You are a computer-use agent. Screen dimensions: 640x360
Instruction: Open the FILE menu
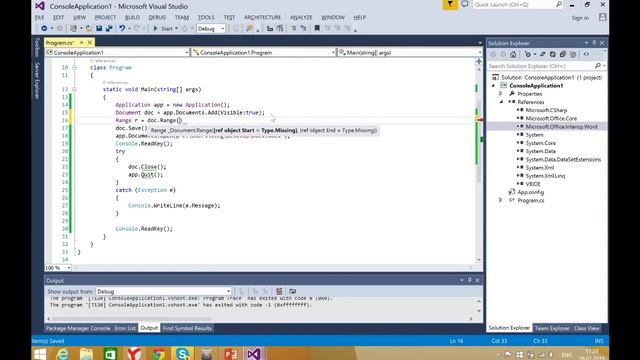point(40,17)
